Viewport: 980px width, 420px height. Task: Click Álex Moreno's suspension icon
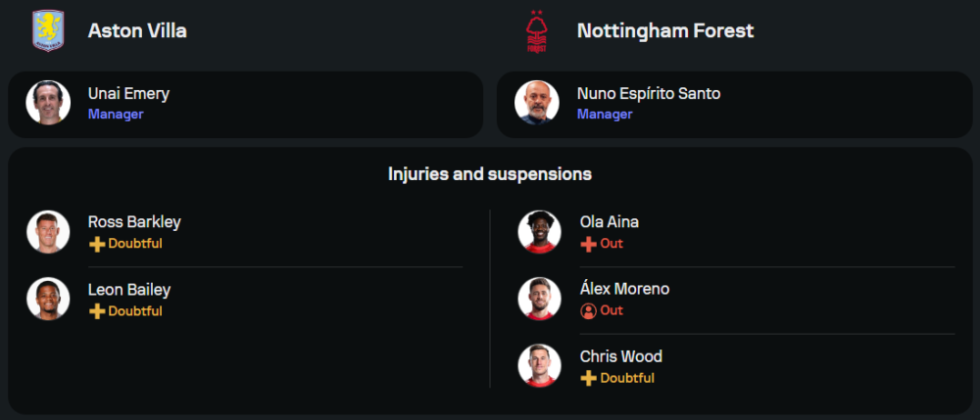pos(588,310)
